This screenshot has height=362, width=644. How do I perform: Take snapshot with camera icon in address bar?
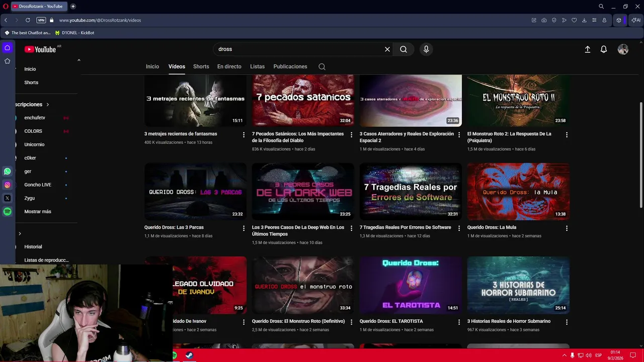click(x=544, y=20)
